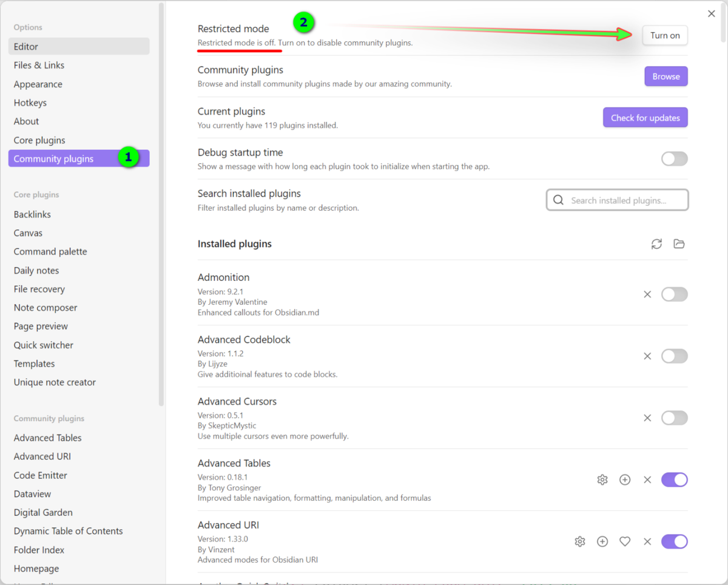Click 'By SkepticMystic' text
728x585 pixels.
pos(227,426)
